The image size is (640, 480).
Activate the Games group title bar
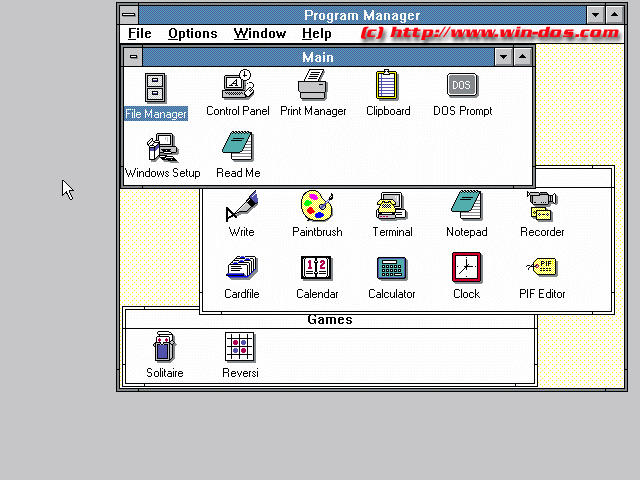(329, 320)
